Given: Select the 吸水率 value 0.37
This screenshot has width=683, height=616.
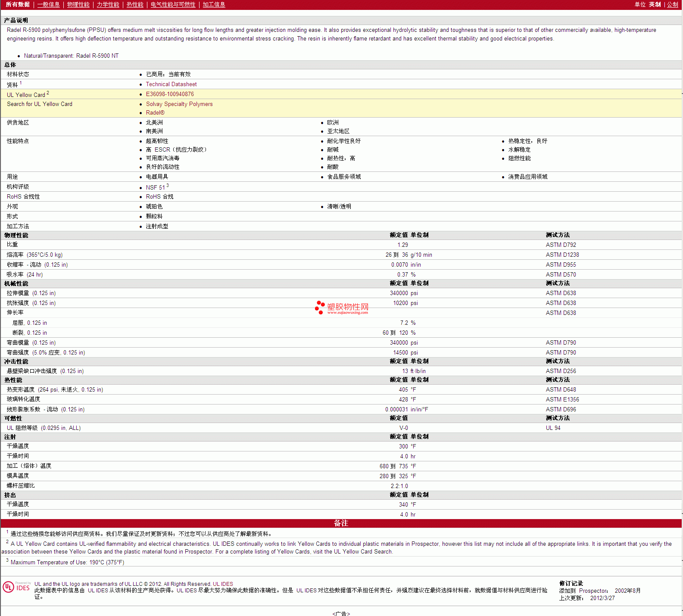Looking at the screenshot, I should (x=402, y=275).
